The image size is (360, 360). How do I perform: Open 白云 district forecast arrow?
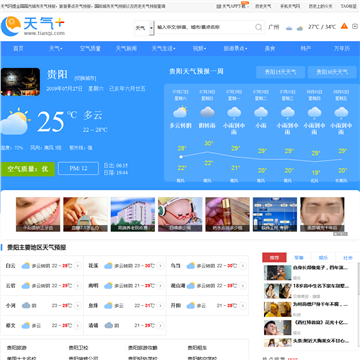pyautogui.click(x=78, y=266)
